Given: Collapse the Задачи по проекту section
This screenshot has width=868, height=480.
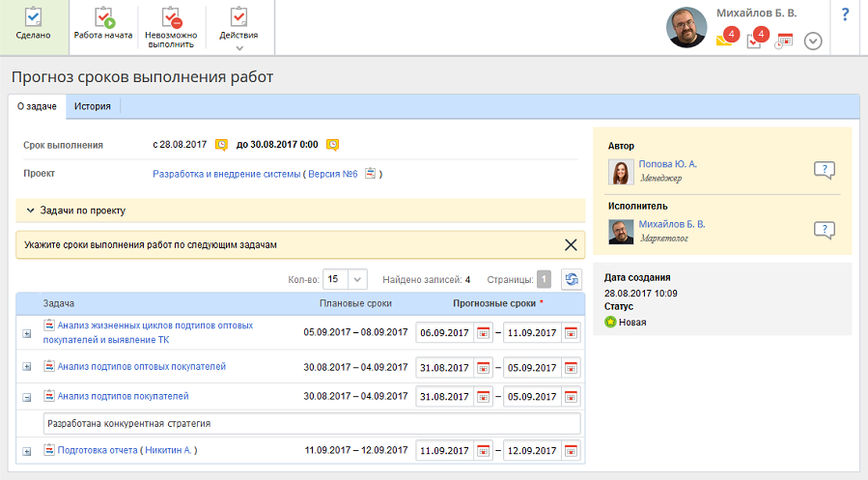Looking at the screenshot, I should click(31, 210).
